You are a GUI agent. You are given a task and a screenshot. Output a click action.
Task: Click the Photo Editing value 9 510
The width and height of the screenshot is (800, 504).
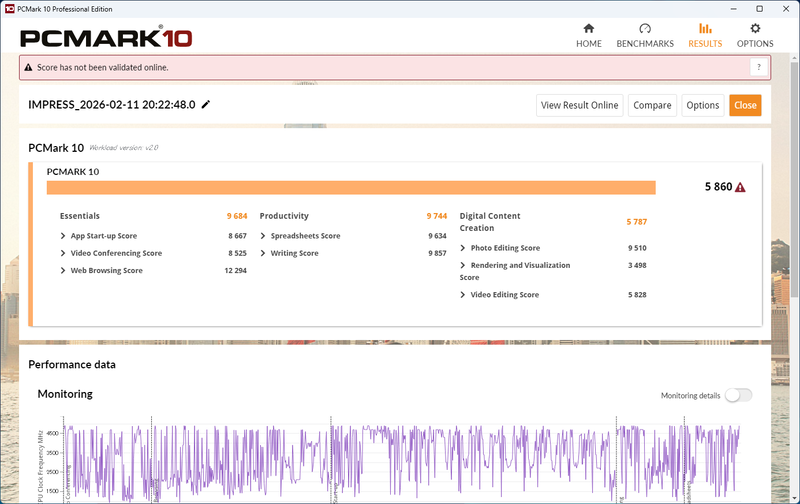click(637, 248)
